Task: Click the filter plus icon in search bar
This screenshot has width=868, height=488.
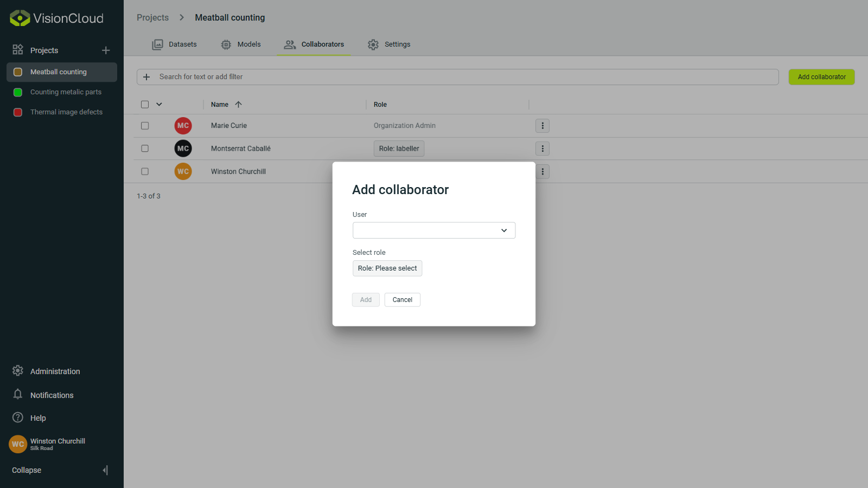Action: click(x=146, y=76)
